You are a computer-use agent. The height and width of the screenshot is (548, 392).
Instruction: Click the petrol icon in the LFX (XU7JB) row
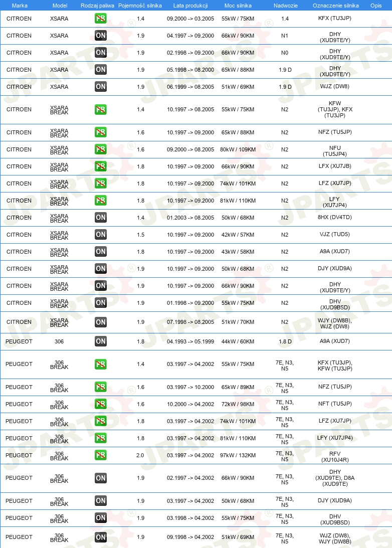[x=101, y=166]
